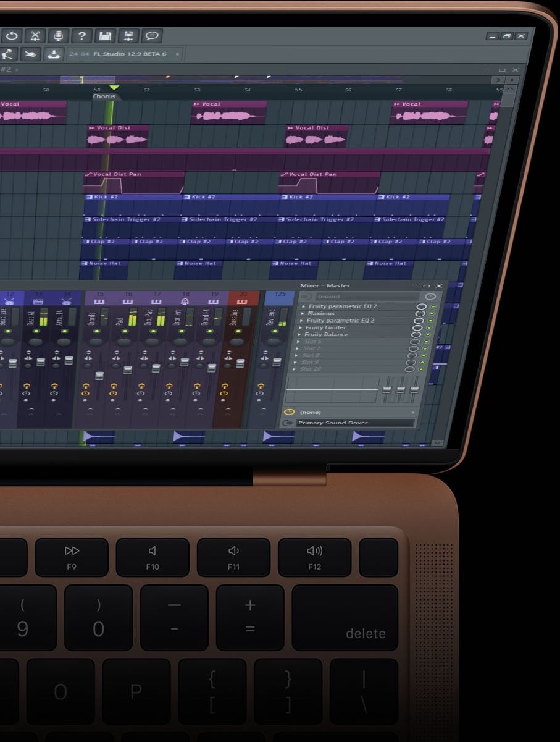
Task: Click the Vocal clip starting at bar 53
Action: [x=229, y=113]
